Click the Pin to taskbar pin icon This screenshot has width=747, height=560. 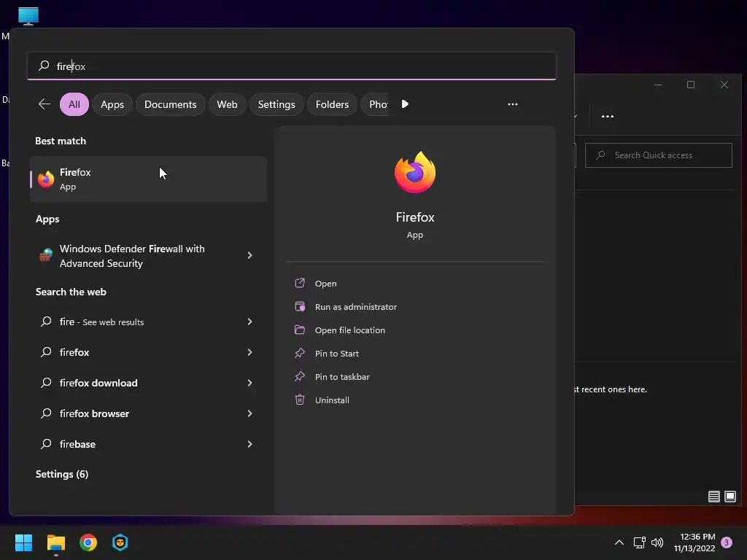point(300,376)
